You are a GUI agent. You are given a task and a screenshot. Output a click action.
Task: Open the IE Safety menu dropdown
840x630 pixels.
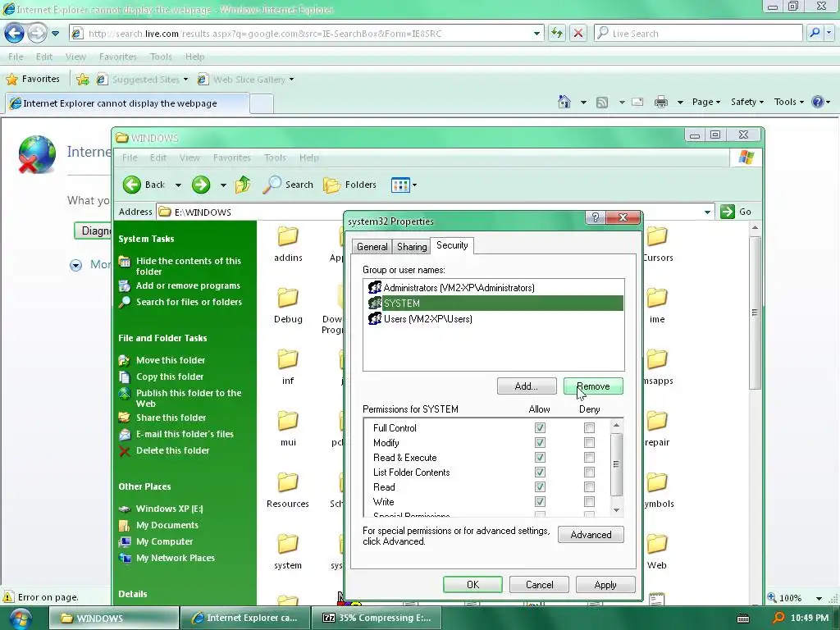(746, 102)
